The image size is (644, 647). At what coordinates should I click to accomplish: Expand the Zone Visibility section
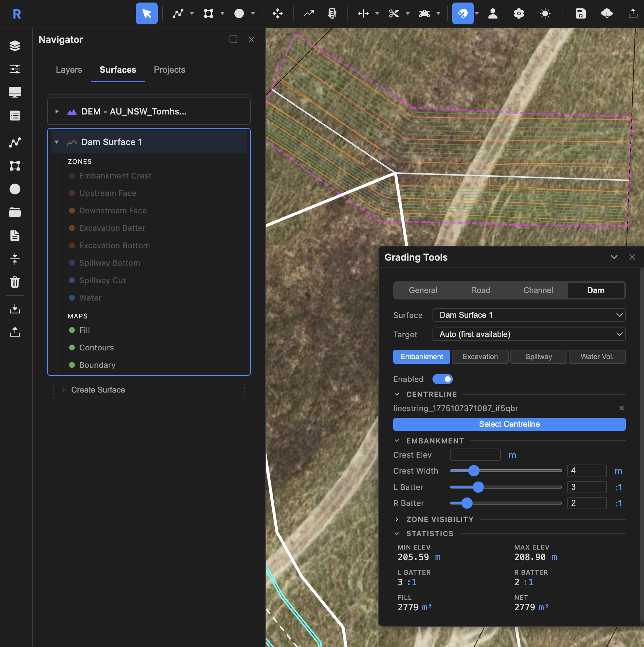tap(440, 519)
